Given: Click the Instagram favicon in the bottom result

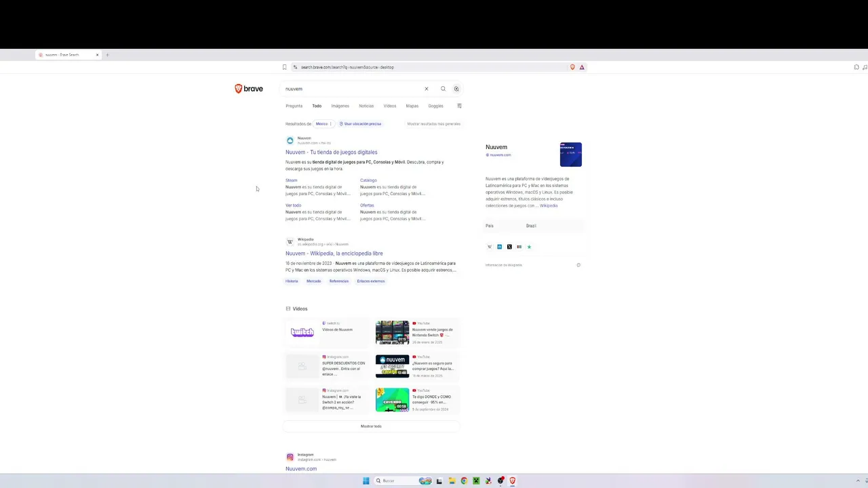Looking at the screenshot, I should pos(290,457).
